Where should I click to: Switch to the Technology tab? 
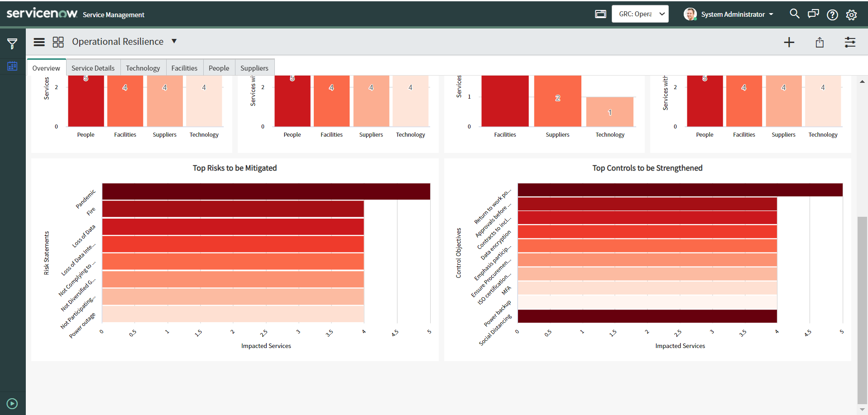[x=143, y=67]
